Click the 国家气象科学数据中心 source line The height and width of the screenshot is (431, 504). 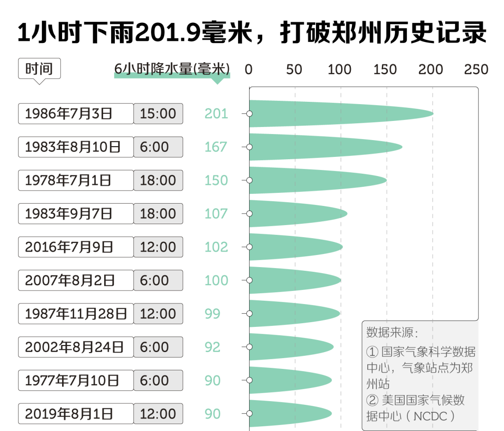pos(421,368)
